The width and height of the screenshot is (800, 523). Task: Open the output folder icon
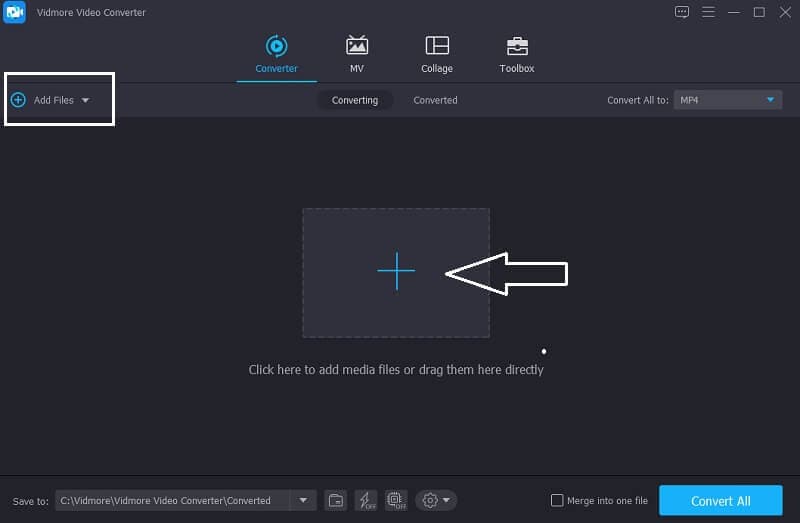[x=337, y=500]
